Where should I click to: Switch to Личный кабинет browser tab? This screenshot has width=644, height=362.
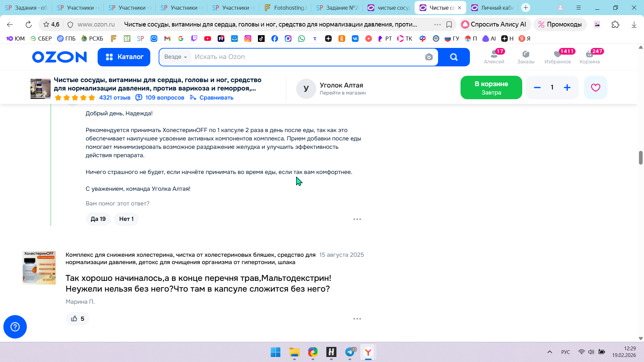click(x=492, y=8)
